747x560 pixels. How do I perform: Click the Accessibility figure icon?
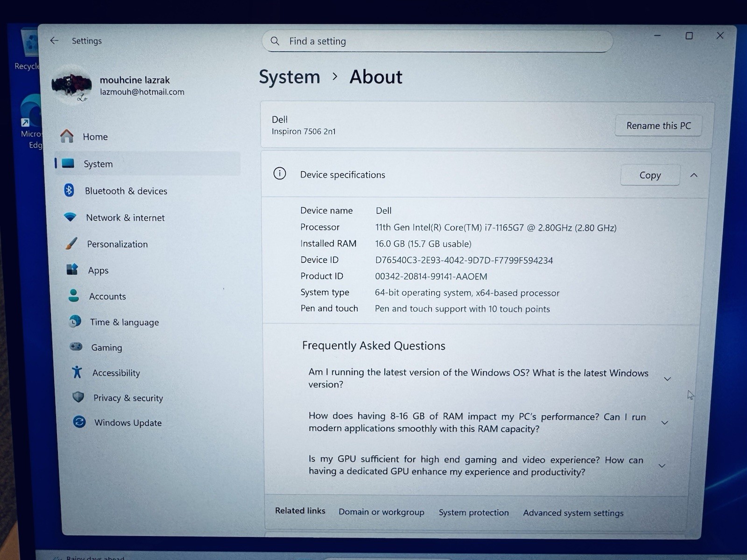tap(77, 372)
